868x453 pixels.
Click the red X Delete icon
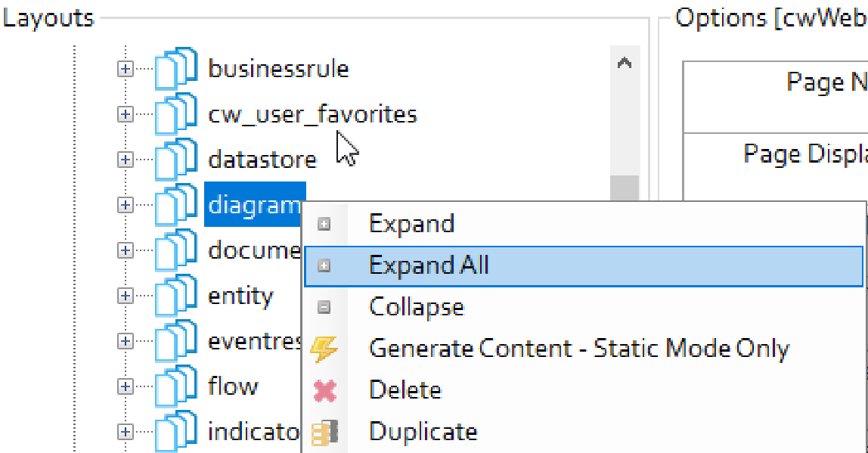[324, 390]
